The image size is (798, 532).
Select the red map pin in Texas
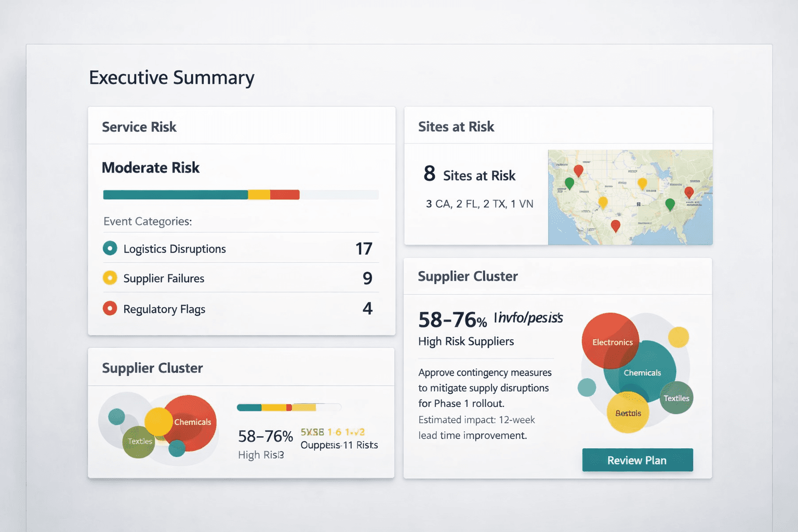click(x=616, y=225)
